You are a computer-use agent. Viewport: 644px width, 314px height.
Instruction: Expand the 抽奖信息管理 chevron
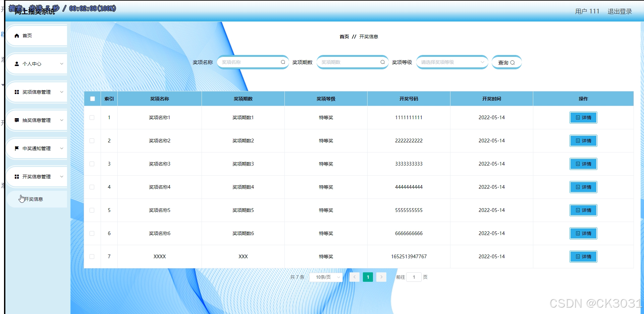coord(62,120)
